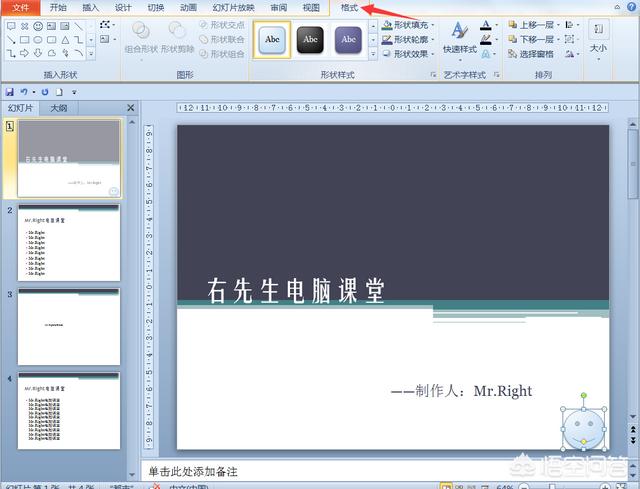The image size is (640, 489).
Task: Open the Quick Styles WordArt gallery
Action: pos(460,40)
